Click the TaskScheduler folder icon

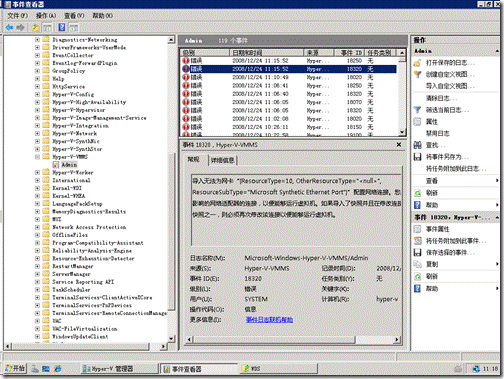[x=46, y=290]
